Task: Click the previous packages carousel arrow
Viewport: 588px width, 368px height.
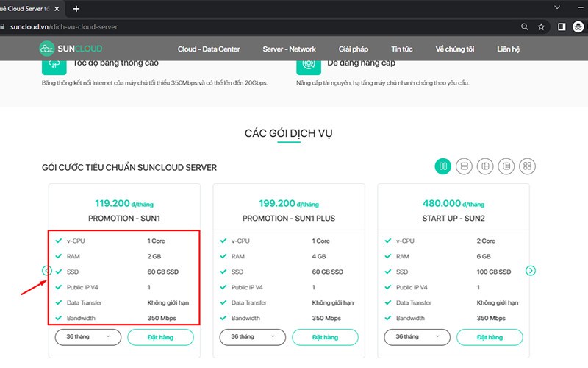Action: (46, 270)
